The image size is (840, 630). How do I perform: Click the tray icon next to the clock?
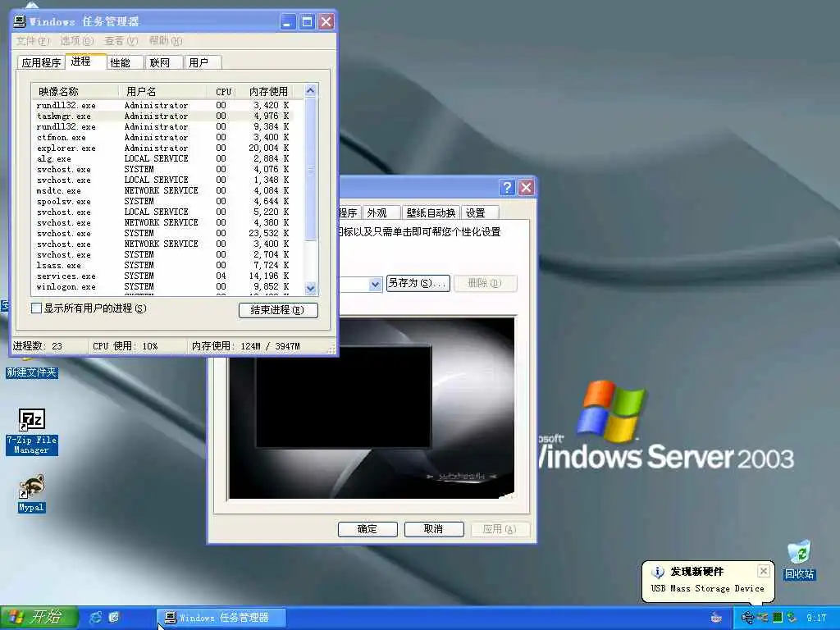tap(792, 618)
